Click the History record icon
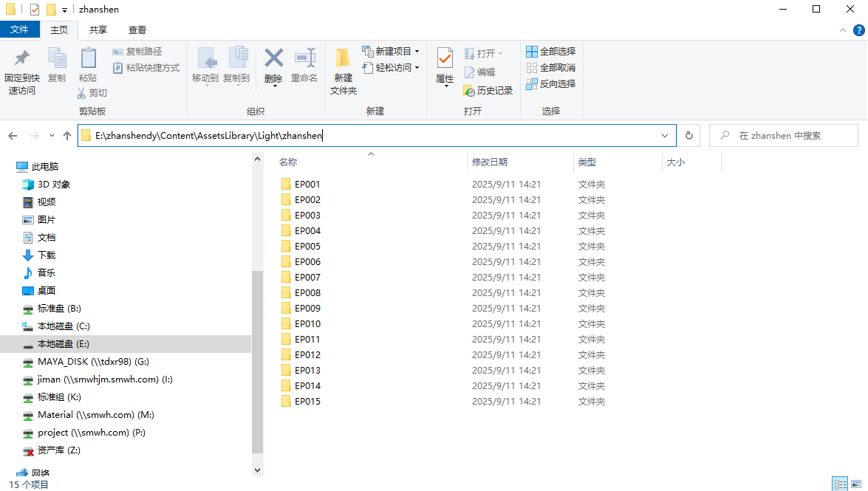 470,90
